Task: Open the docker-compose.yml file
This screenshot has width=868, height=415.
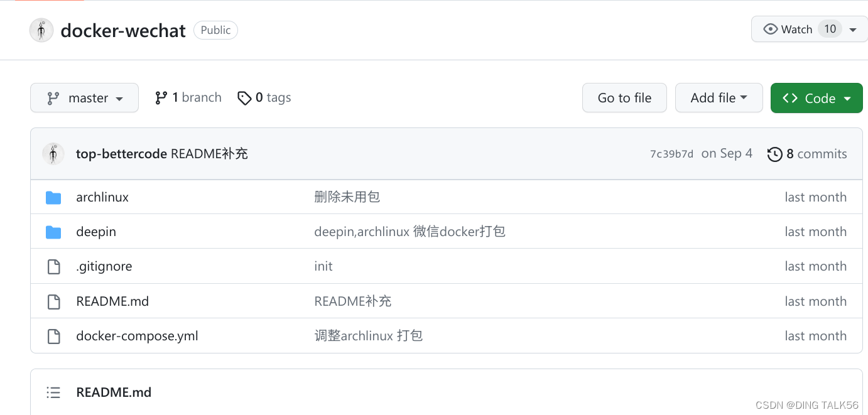Action: (x=136, y=335)
